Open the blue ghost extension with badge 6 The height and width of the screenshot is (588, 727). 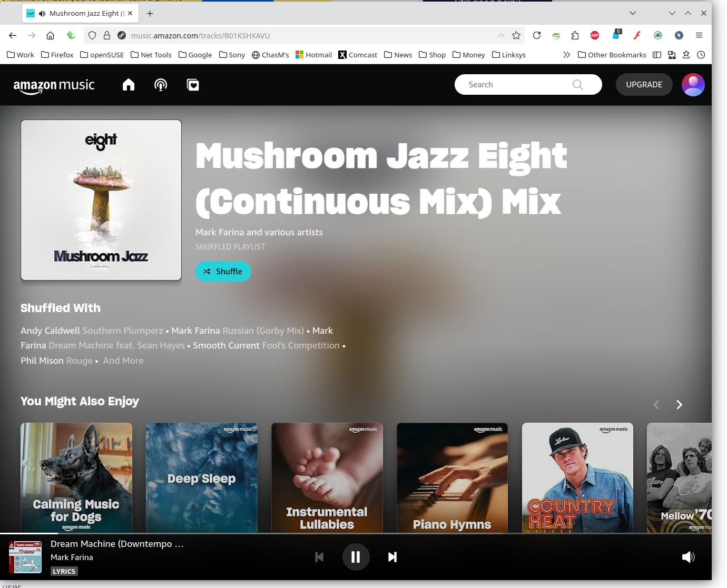click(x=616, y=35)
